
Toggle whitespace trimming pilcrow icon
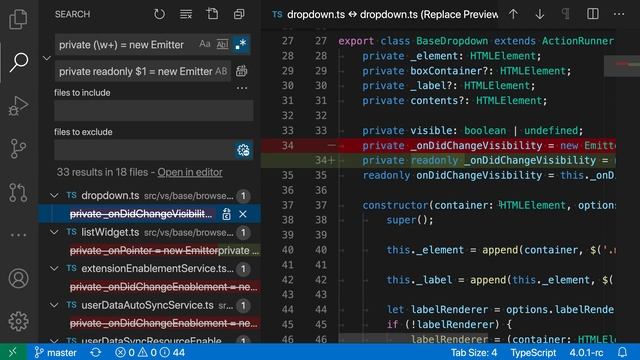click(x=566, y=14)
